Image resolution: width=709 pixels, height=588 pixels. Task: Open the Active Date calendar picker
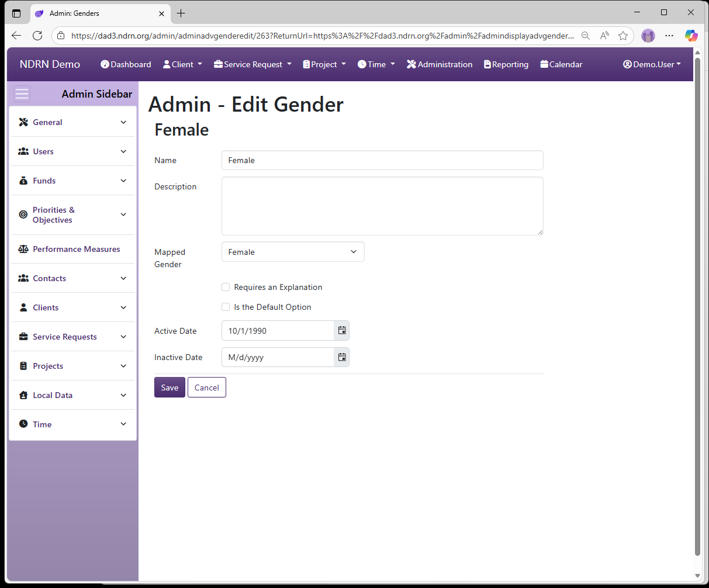click(x=342, y=331)
